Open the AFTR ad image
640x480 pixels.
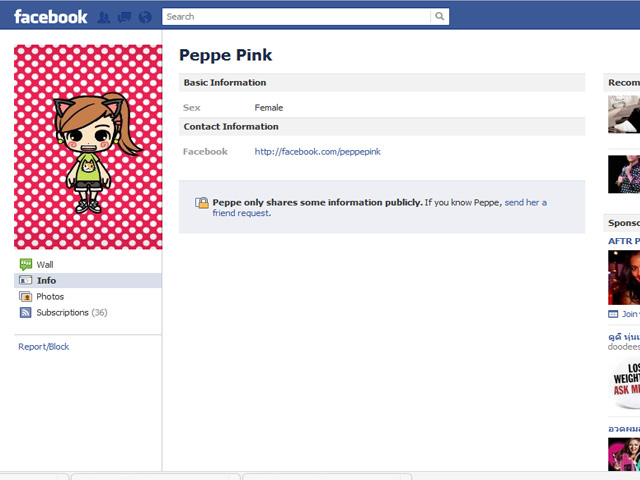(624, 278)
